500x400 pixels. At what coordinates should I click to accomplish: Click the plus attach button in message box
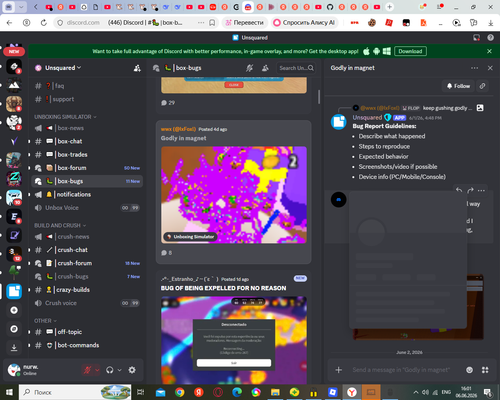pyautogui.click(x=339, y=370)
